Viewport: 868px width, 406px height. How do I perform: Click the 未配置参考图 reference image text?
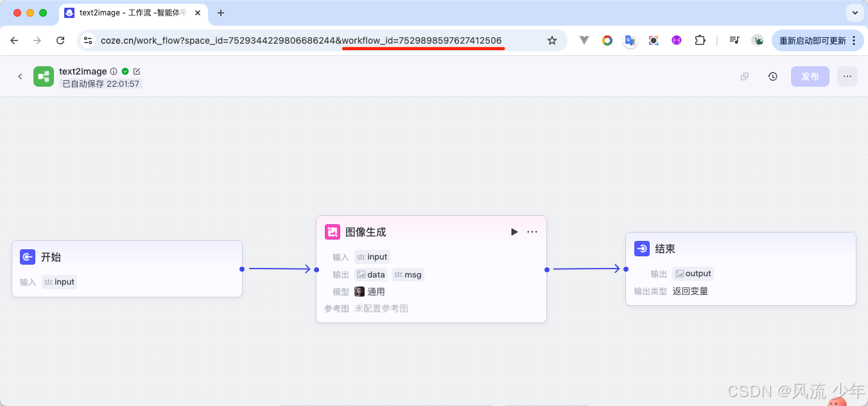(x=381, y=308)
